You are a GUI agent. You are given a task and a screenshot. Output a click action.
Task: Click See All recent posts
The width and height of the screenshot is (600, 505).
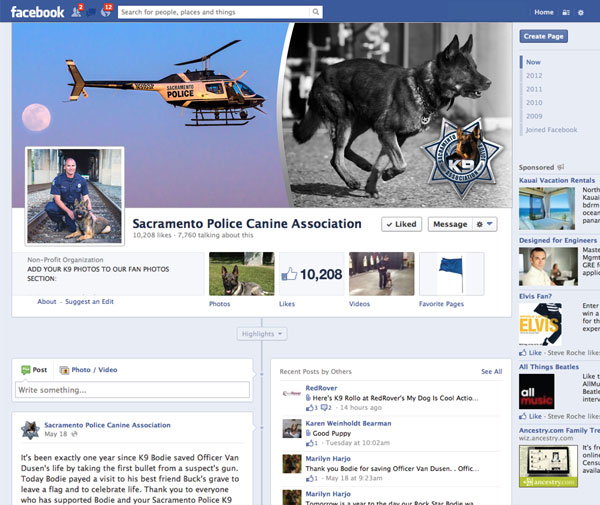click(491, 371)
